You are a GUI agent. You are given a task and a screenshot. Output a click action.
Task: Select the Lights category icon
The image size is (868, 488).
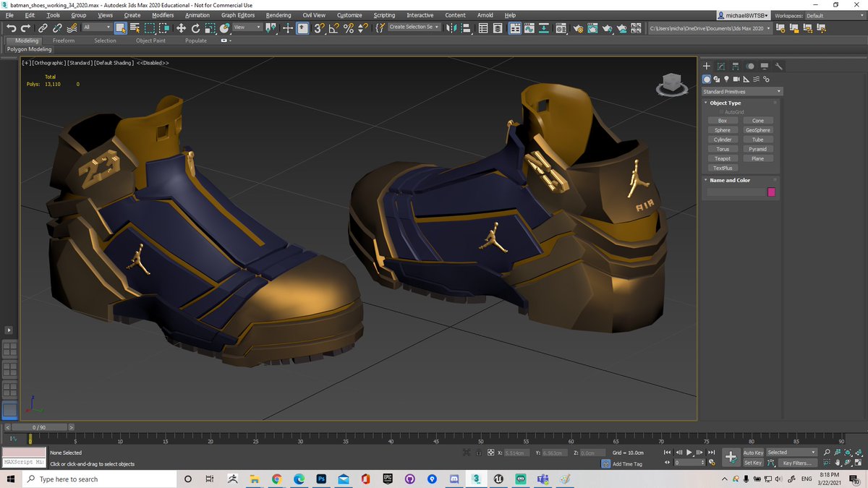(x=726, y=79)
